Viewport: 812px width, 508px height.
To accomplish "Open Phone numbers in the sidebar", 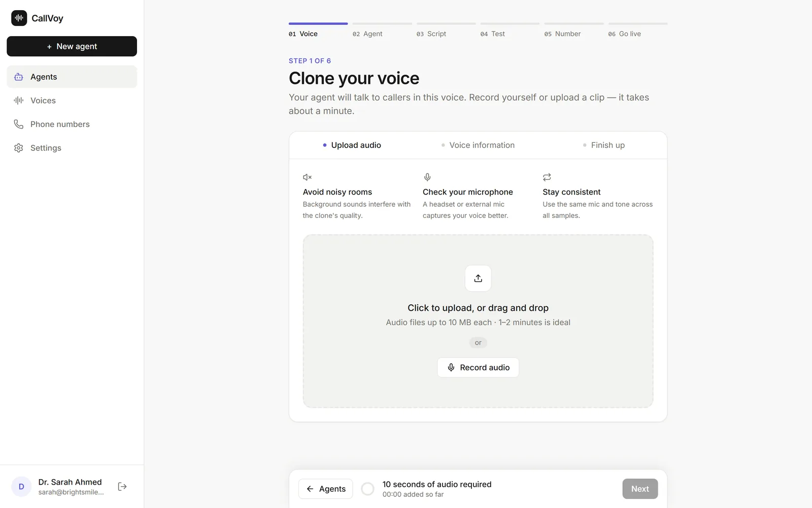I will point(72,124).
